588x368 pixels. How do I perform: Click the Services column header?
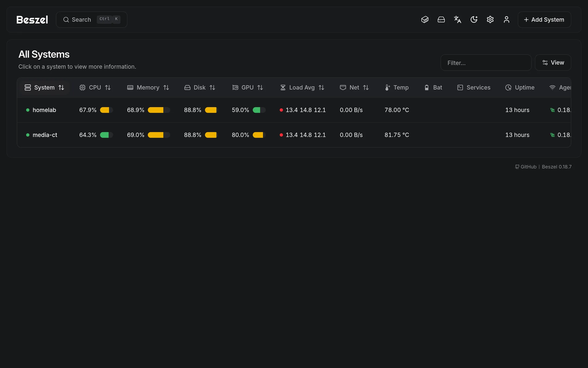pos(474,88)
